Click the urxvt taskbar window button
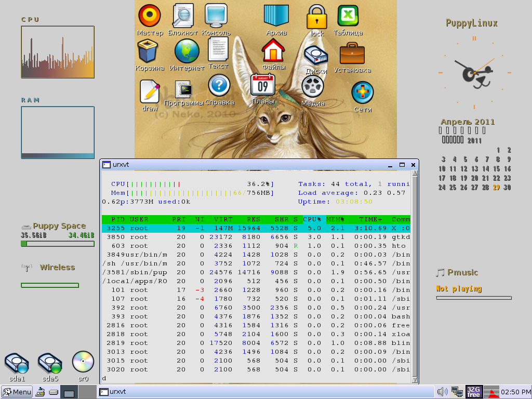This screenshot has width=532, height=399. [x=267, y=392]
